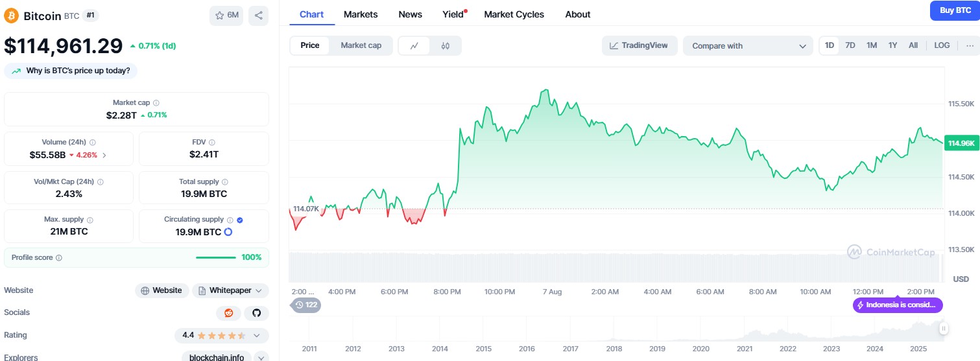Viewport: 980px width, 361px height.
Task: Switch to line chart view icon
Action: pos(414,45)
